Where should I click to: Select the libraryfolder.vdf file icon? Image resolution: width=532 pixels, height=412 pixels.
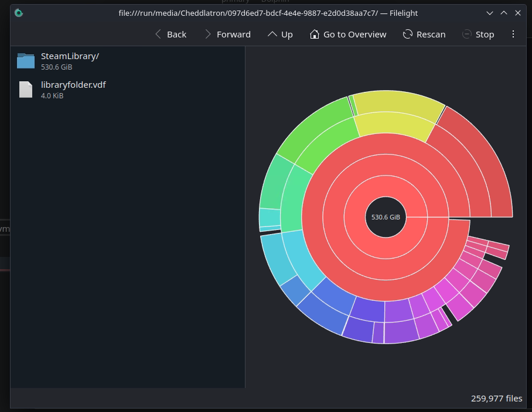point(26,90)
